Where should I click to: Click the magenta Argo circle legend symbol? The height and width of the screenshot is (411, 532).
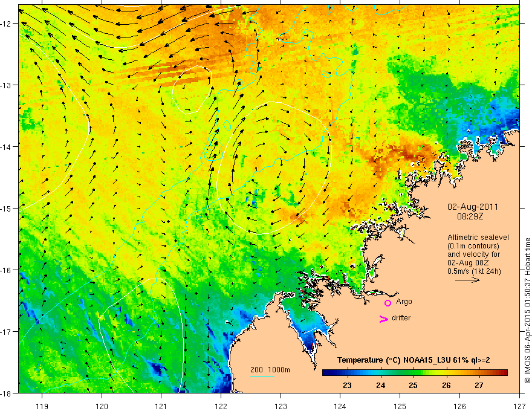click(388, 303)
